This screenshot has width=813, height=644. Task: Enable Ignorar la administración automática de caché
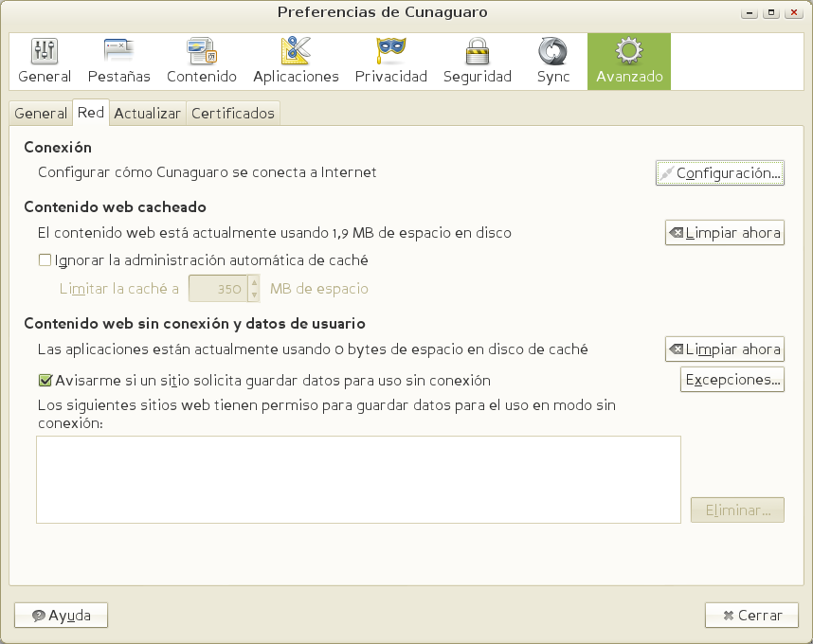pos(45,260)
